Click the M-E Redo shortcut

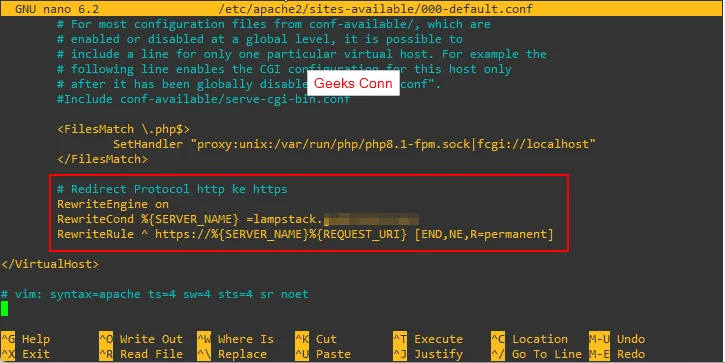pos(618,354)
